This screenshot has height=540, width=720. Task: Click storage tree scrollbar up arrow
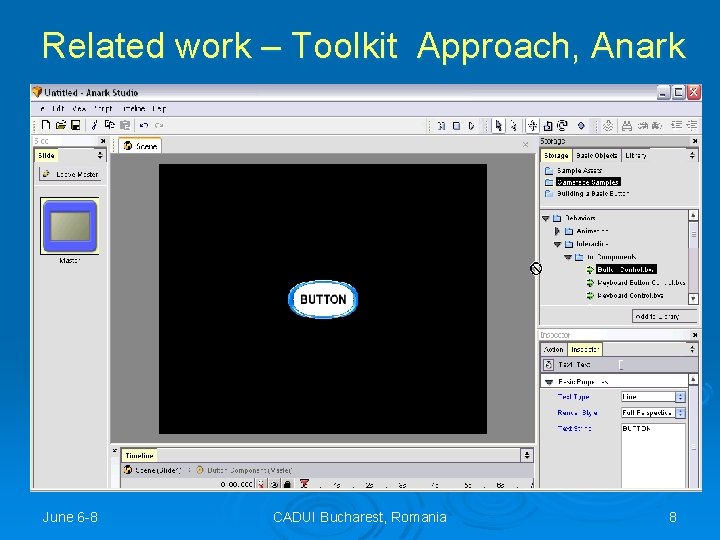(693, 215)
